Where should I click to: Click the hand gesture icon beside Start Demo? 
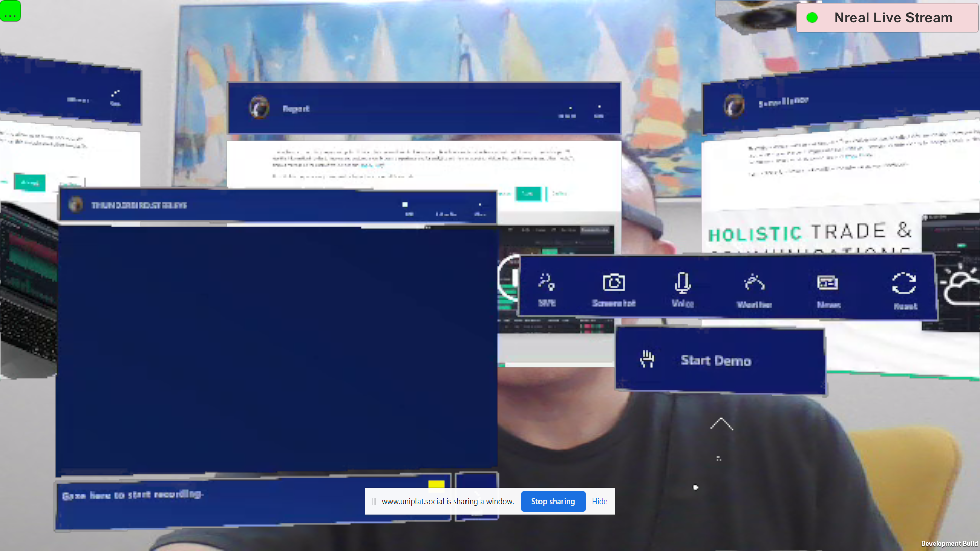pos(647,359)
